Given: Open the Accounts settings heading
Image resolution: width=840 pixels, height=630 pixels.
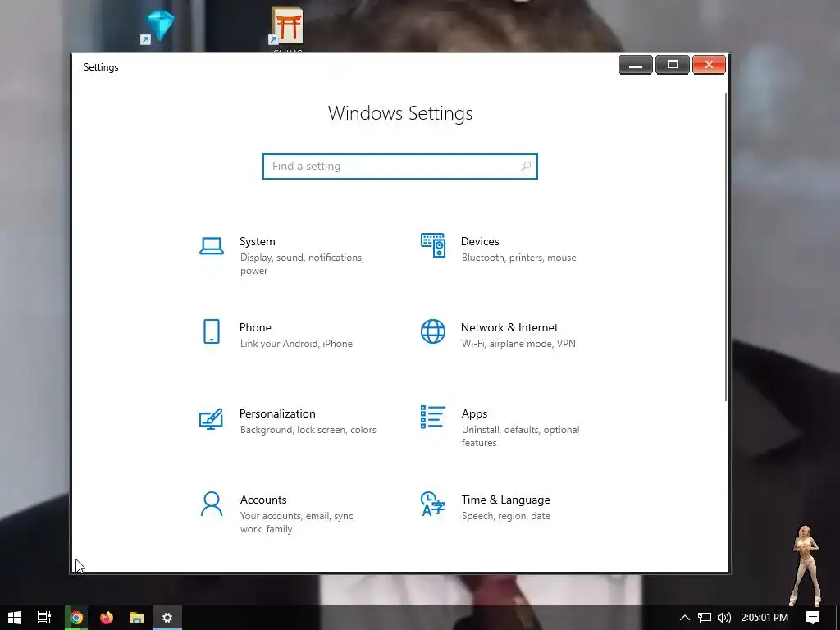Looking at the screenshot, I should [263, 500].
